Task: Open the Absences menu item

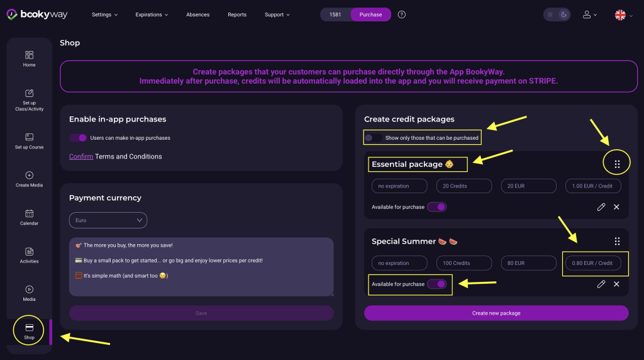Action: [198, 14]
